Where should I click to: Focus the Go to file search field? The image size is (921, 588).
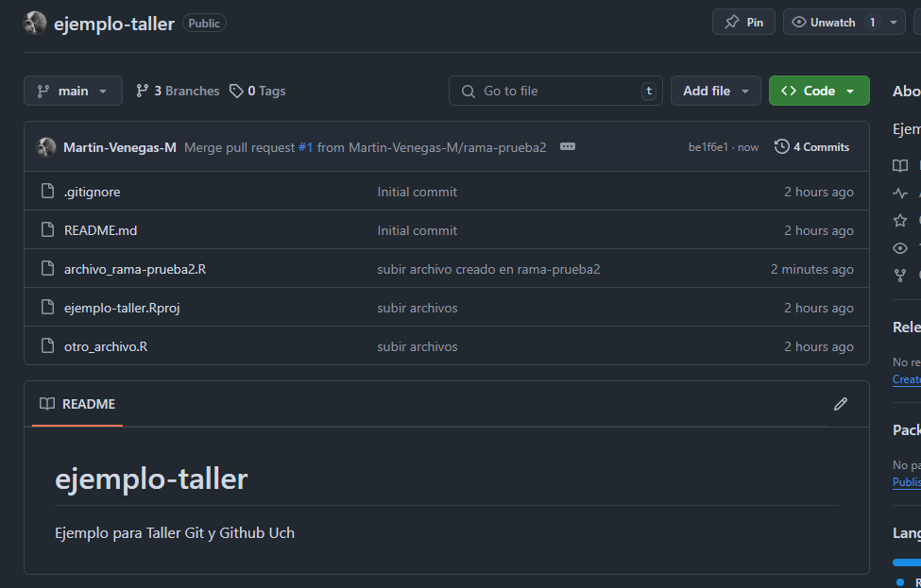(555, 91)
